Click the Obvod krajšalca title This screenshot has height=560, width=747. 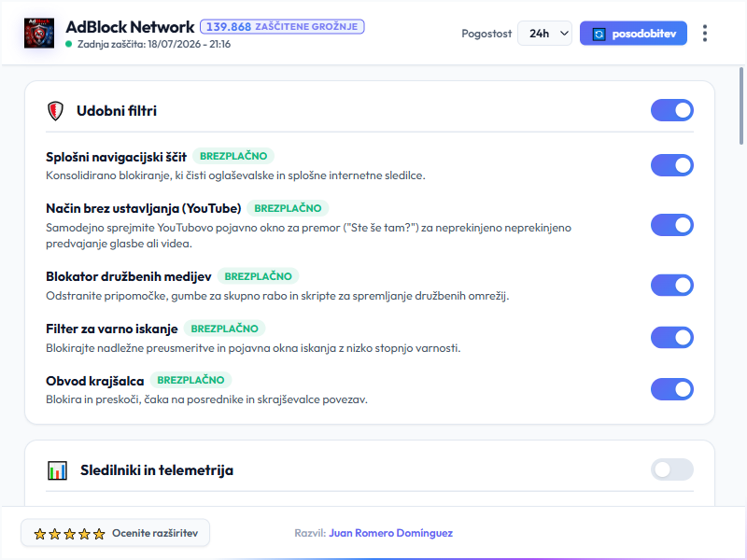tap(95, 382)
